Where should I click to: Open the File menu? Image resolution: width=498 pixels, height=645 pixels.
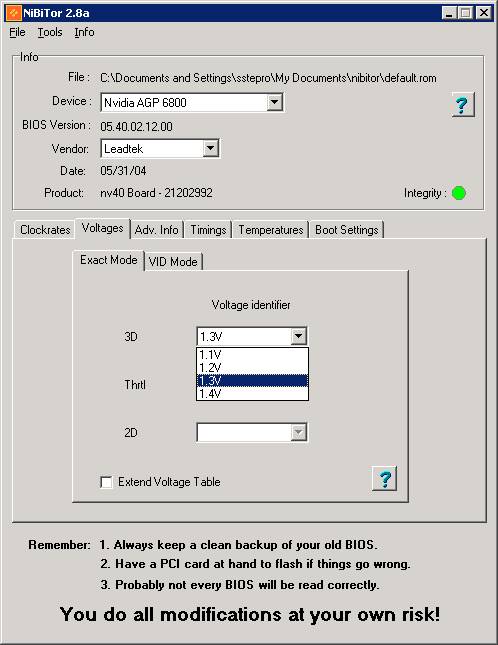17,32
